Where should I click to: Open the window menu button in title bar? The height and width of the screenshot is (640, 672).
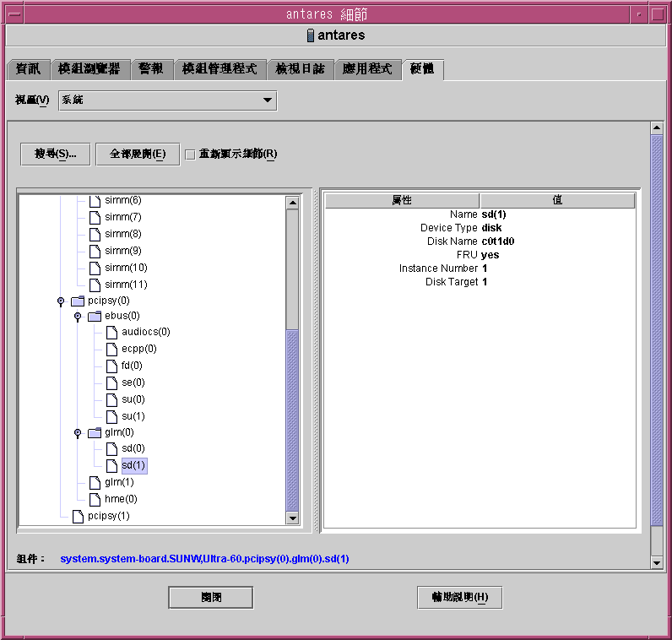coord(14,14)
